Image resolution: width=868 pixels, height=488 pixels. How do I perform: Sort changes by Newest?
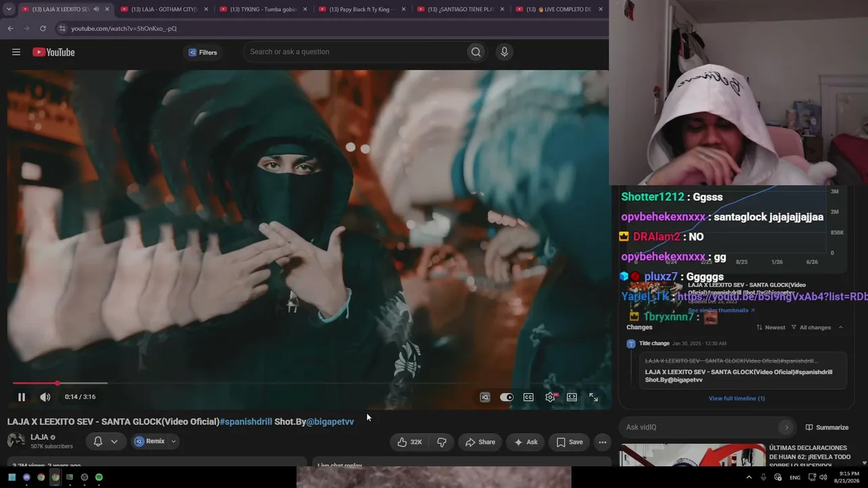[770, 327]
